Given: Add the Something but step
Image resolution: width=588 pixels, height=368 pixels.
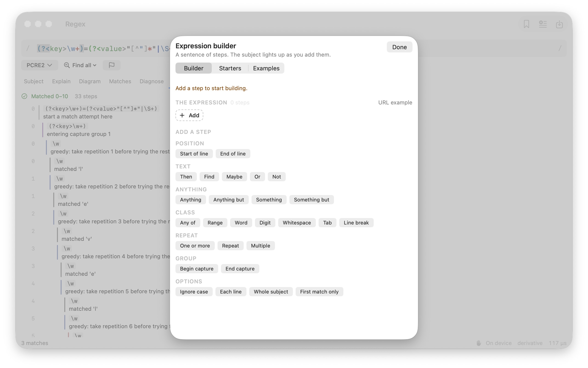Looking at the screenshot, I should click(x=311, y=200).
